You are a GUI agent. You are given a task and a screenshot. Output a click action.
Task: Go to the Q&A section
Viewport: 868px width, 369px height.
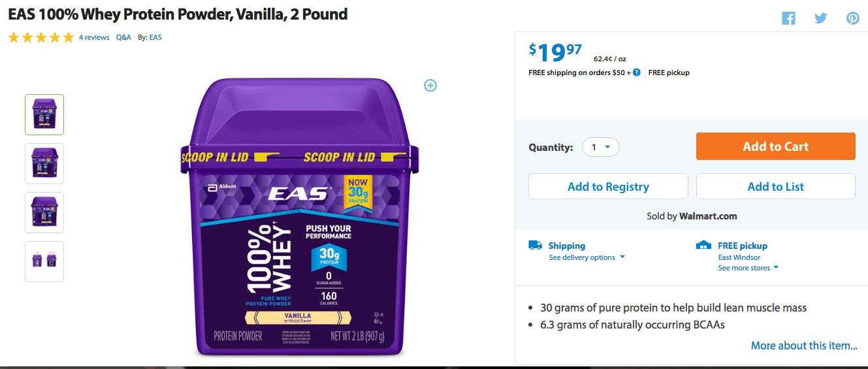click(123, 38)
